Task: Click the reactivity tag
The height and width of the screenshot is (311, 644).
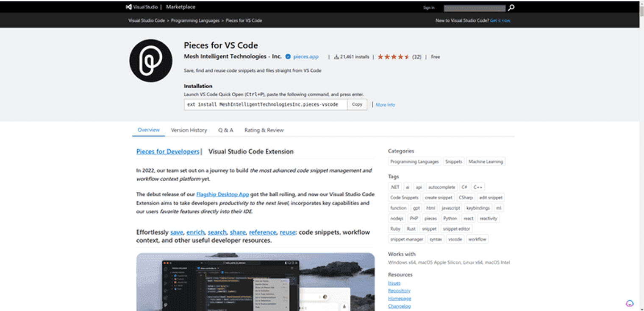Action: (489, 219)
